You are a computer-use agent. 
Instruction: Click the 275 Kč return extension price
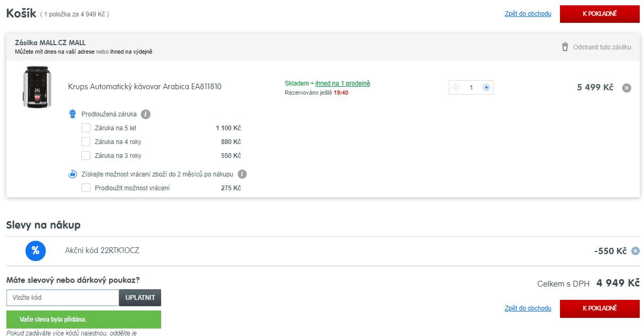pyautogui.click(x=231, y=188)
